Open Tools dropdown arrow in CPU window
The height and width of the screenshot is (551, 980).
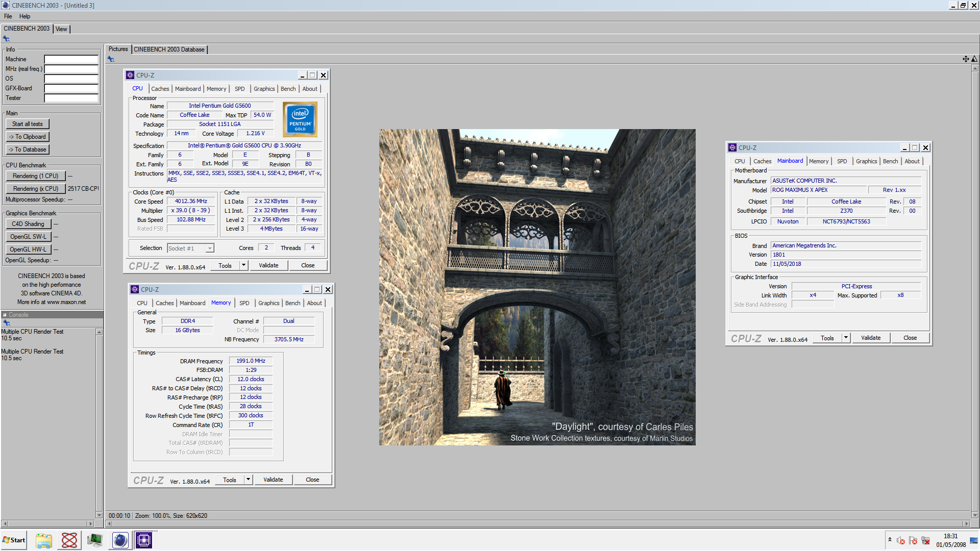(x=243, y=265)
